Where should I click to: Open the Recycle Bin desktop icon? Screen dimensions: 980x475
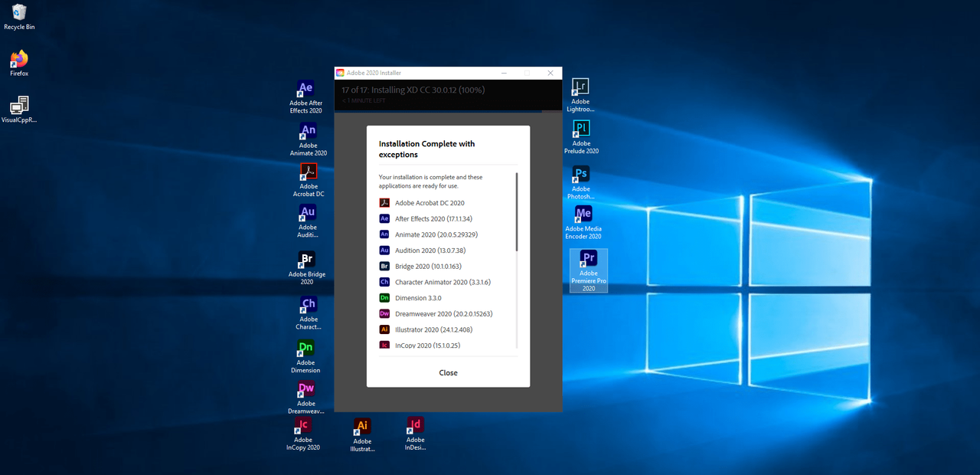pyautogui.click(x=19, y=18)
